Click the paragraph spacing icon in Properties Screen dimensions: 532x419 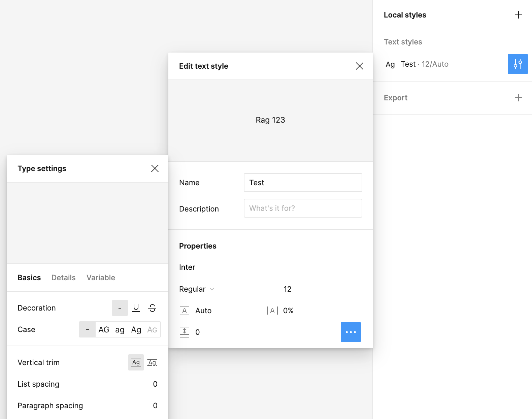tap(185, 332)
